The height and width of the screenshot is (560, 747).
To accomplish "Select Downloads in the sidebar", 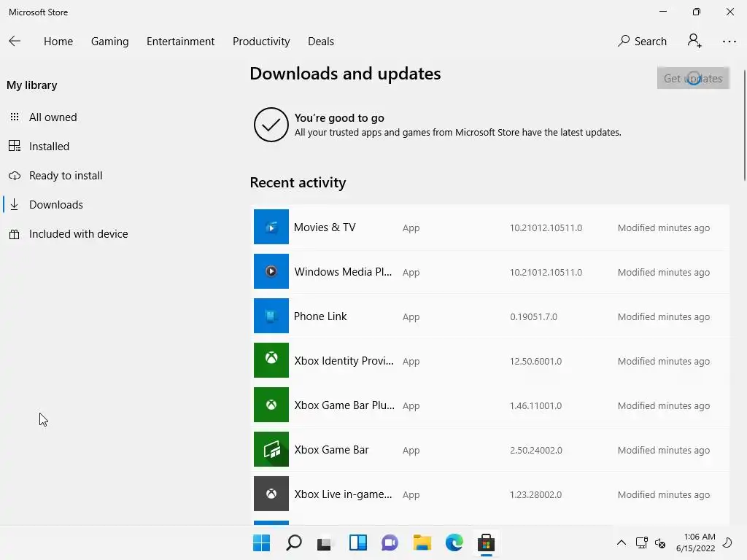I will (55, 205).
